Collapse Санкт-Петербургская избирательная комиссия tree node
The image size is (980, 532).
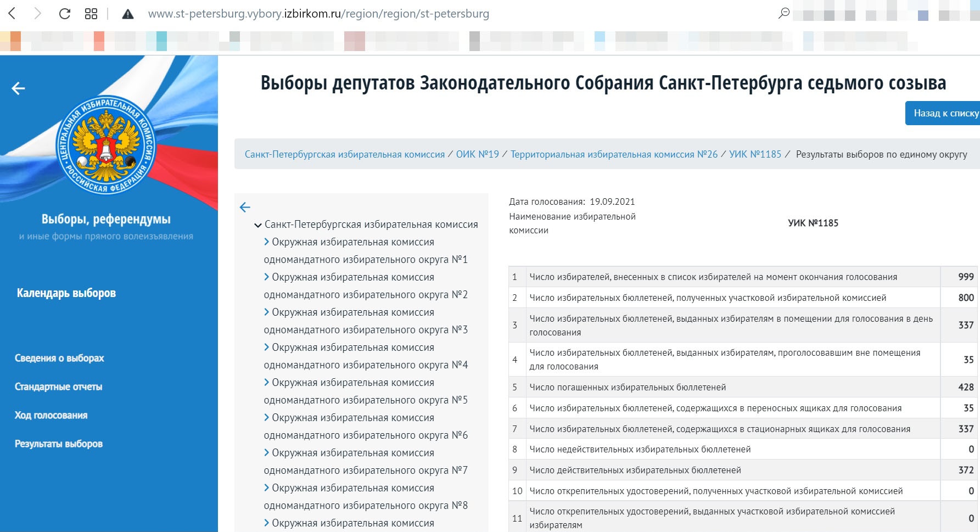pos(257,225)
